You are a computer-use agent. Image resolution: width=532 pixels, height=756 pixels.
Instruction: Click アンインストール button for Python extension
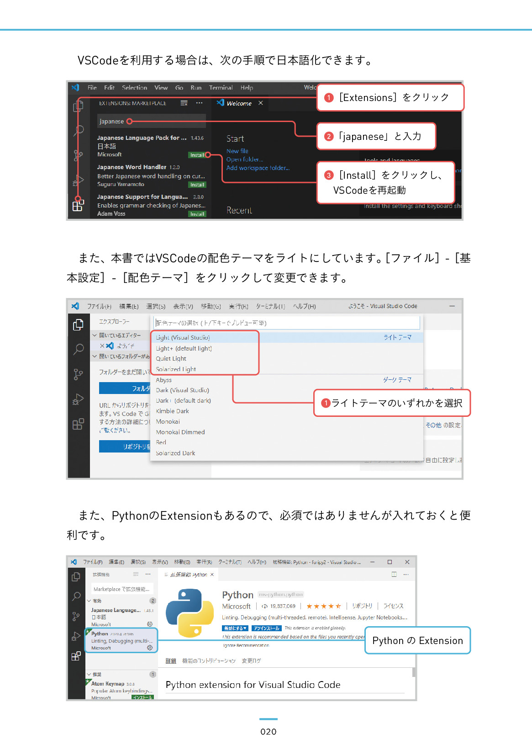267,628
